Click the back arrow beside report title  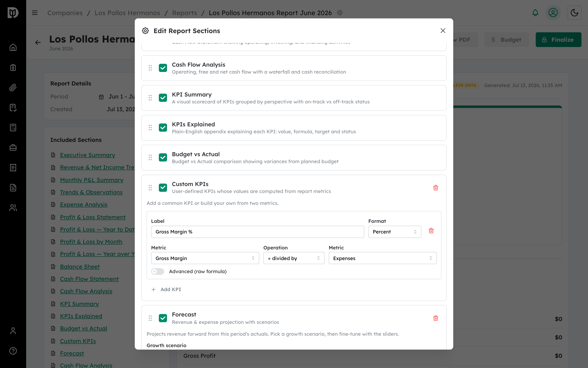tap(38, 43)
